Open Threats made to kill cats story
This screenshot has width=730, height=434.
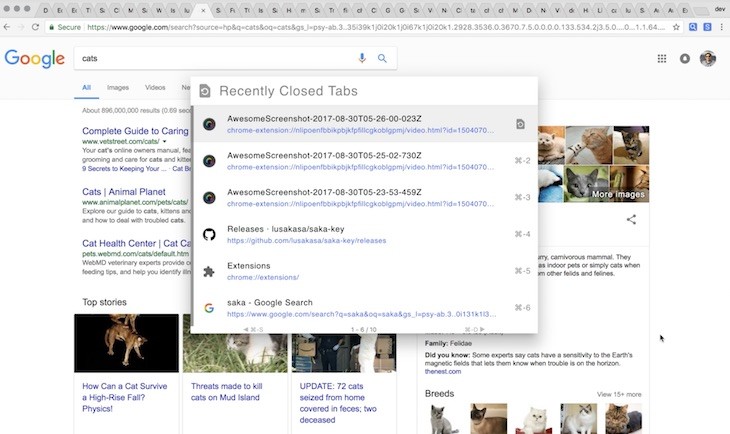pyautogui.click(x=226, y=392)
